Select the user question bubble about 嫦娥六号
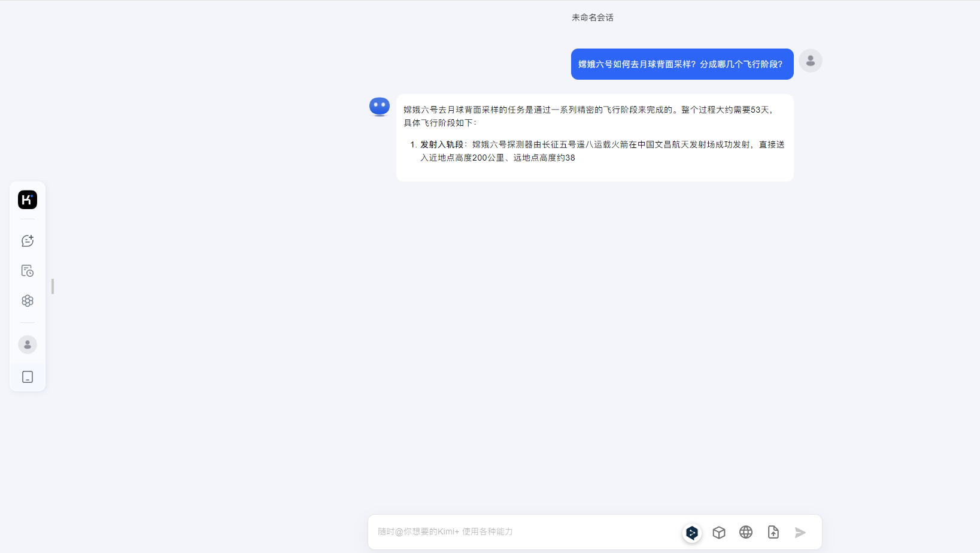Viewport: 980px width, 553px height. (x=682, y=64)
